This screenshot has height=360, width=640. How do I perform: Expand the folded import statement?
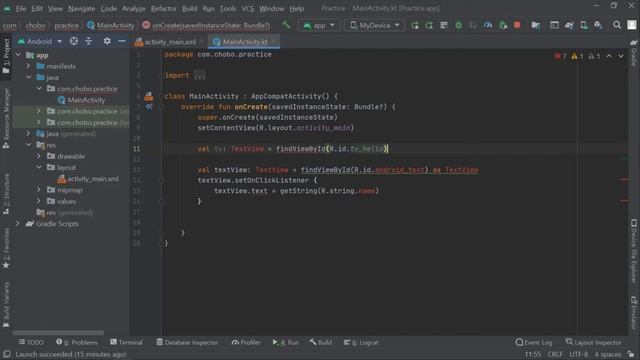pyautogui.click(x=200, y=76)
